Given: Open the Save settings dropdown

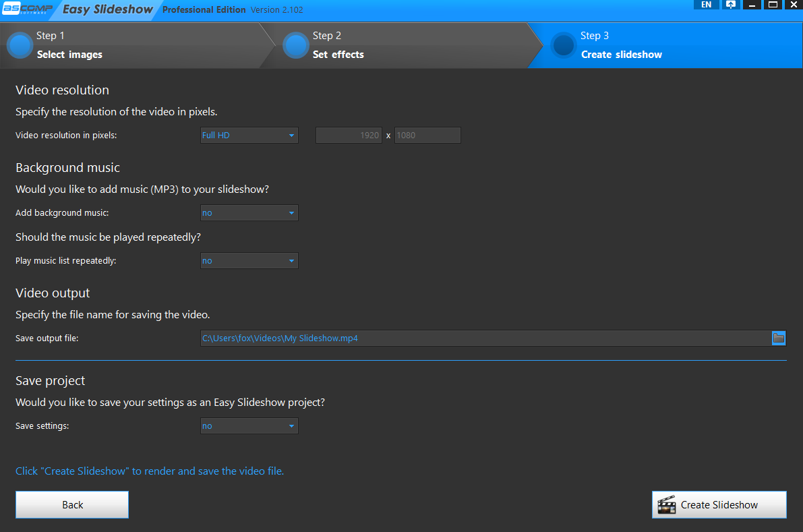Looking at the screenshot, I should [x=249, y=425].
